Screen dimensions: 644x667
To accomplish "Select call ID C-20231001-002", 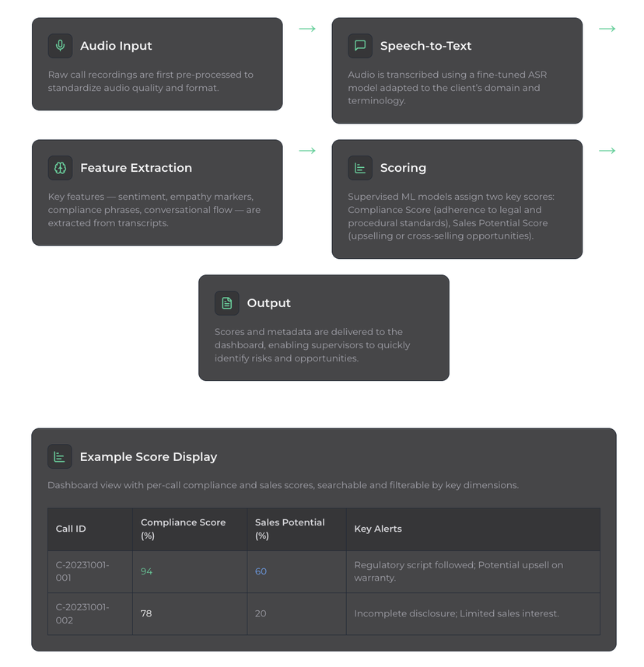I will point(82,613).
